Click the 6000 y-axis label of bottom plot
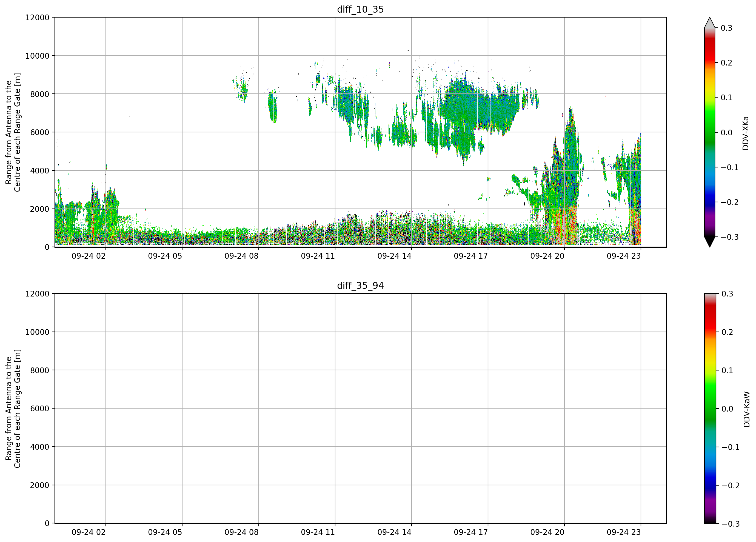The width and height of the screenshot is (756, 542). tap(40, 409)
